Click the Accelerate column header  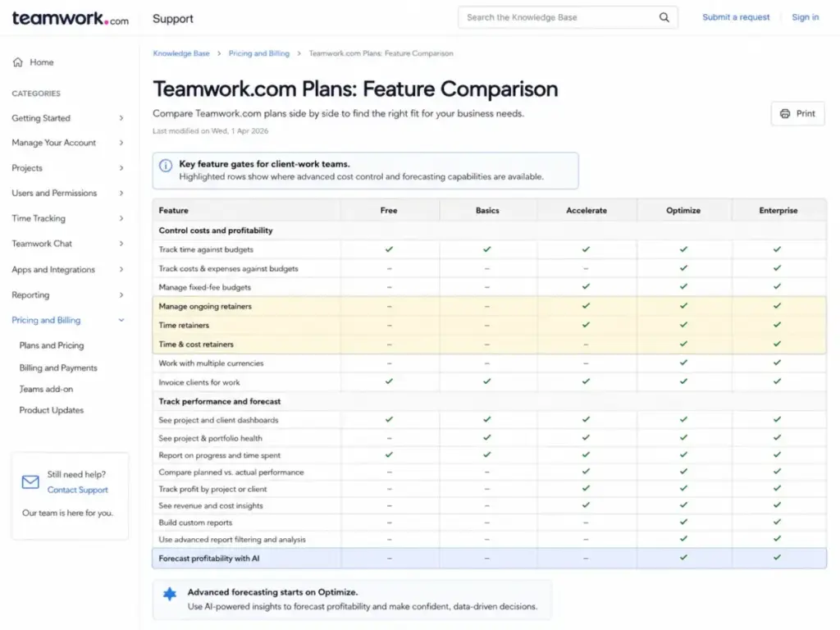[x=586, y=211]
